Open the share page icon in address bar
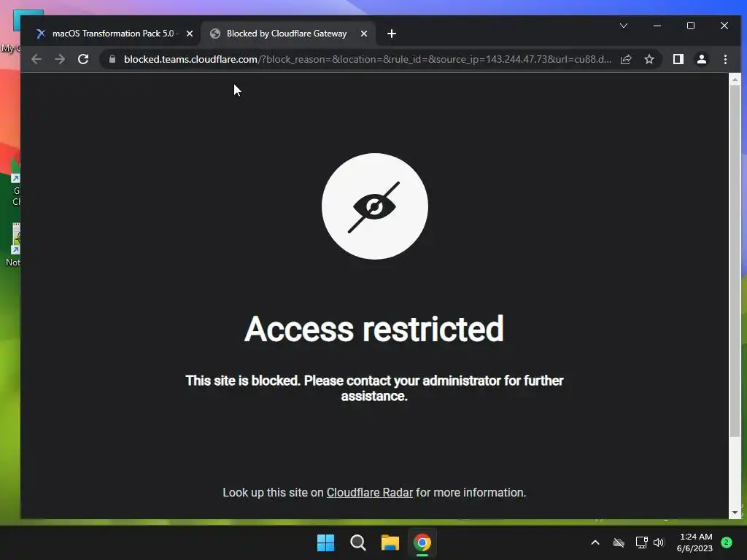The image size is (747, 560). (x=626, y=59)
